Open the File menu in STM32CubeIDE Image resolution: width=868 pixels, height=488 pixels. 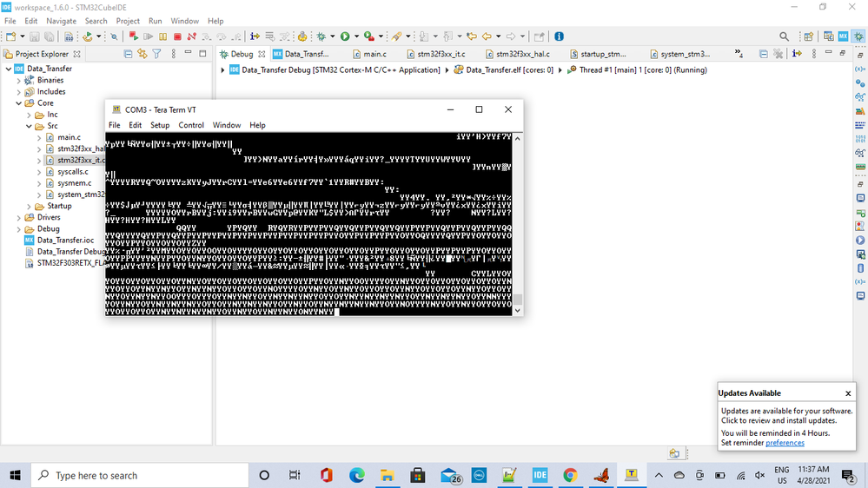pyautogui.click(x=10, y=21)
